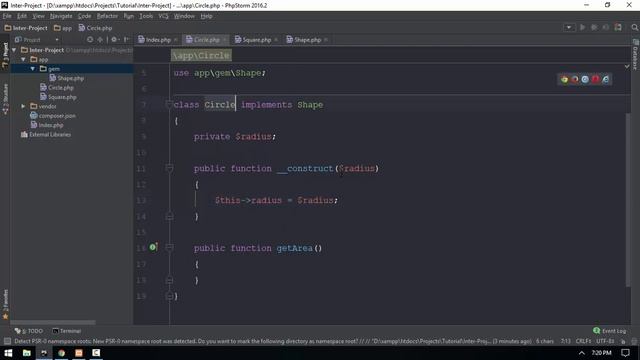
Task: Click the lock read-only icon in status bar
Action: point(623,341)
